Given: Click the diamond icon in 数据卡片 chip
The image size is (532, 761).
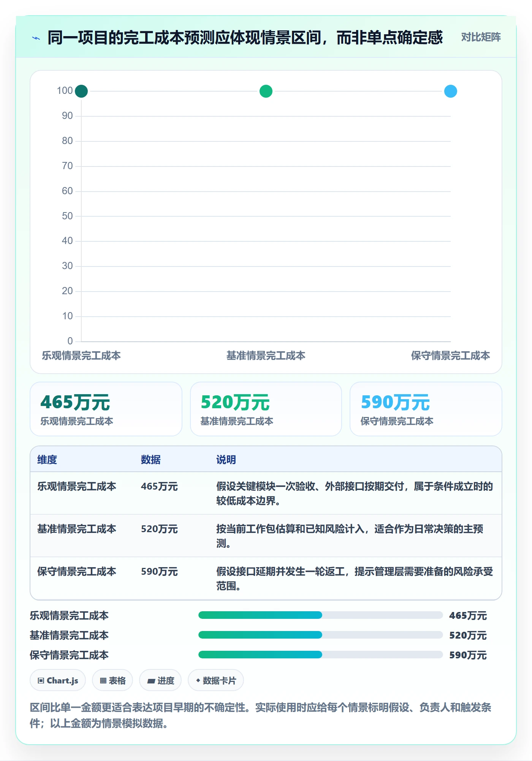Looking at the screenshot, I should pyautogui.click(x=198, y=680).
